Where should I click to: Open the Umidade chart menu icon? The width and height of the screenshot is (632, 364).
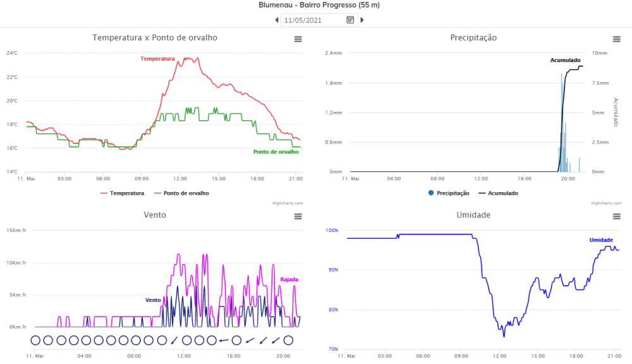pyautogui.click(x=617, y=217)
